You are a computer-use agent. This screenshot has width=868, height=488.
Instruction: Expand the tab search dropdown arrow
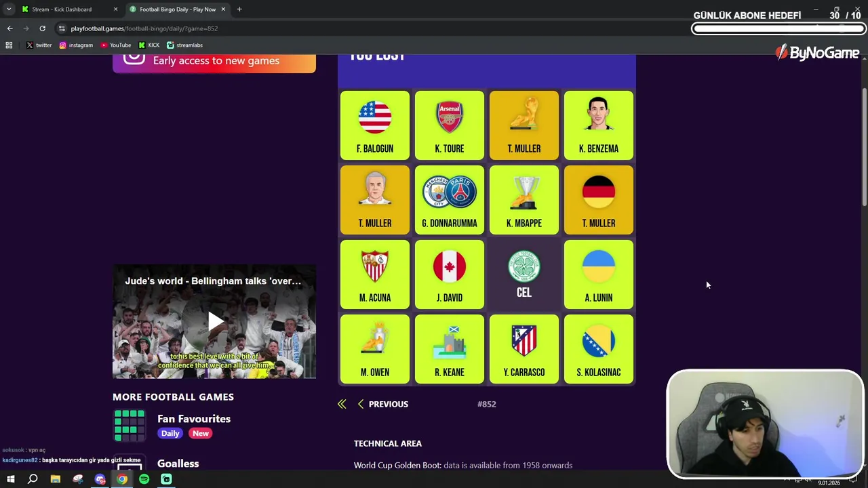click(8, 9)
